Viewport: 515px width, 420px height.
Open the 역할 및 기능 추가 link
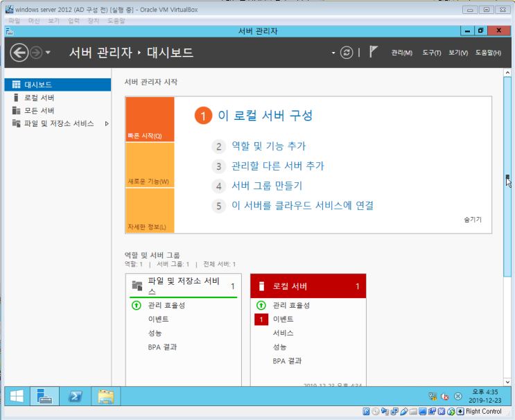pos(268,146)
